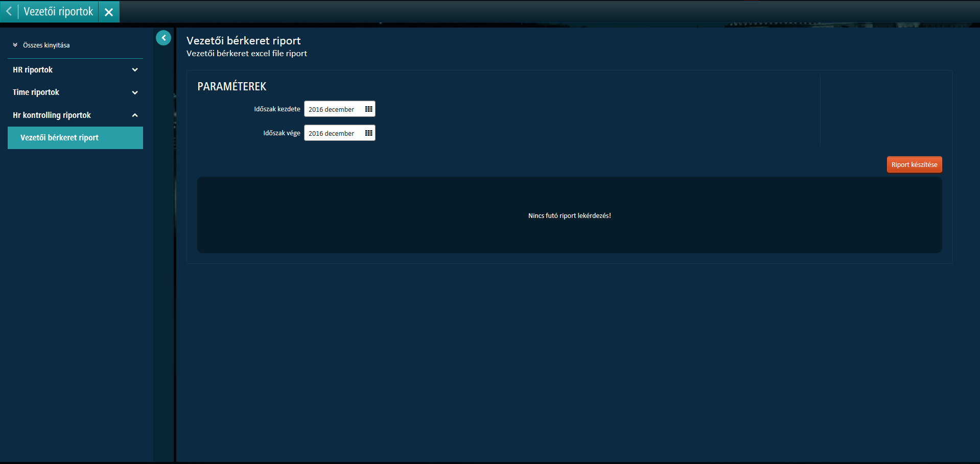The image size is (980, 464).
Task: Click the Hr kontrolling riportok group label
Action: pos(52,115)
